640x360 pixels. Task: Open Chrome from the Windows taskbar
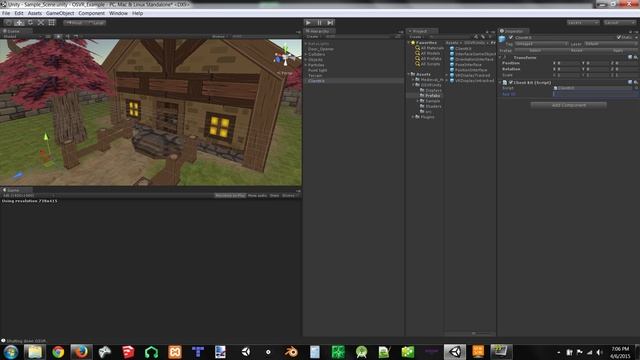[x=58, y=352]
